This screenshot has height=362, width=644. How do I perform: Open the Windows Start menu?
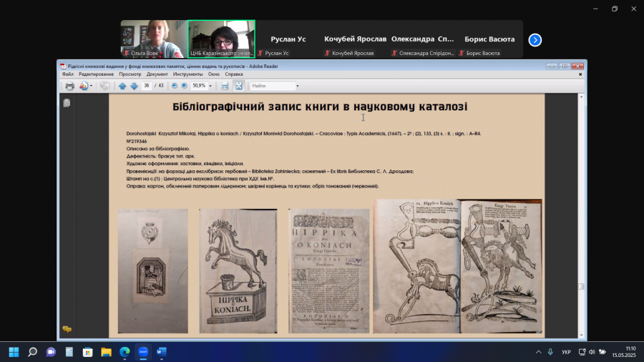click(14, 352)
